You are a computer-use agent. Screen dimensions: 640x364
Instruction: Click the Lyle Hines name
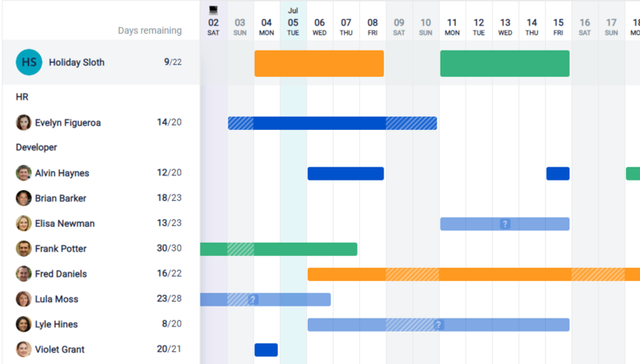click(56, 324)
